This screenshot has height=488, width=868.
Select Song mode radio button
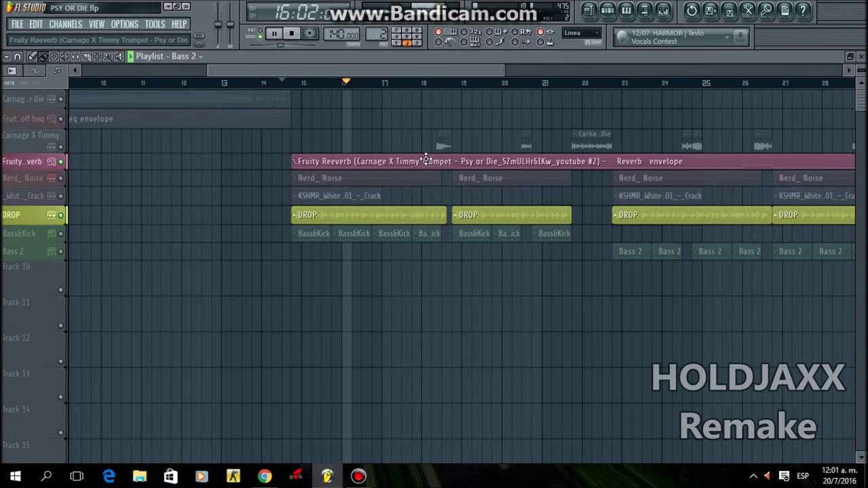coord(260,37)
